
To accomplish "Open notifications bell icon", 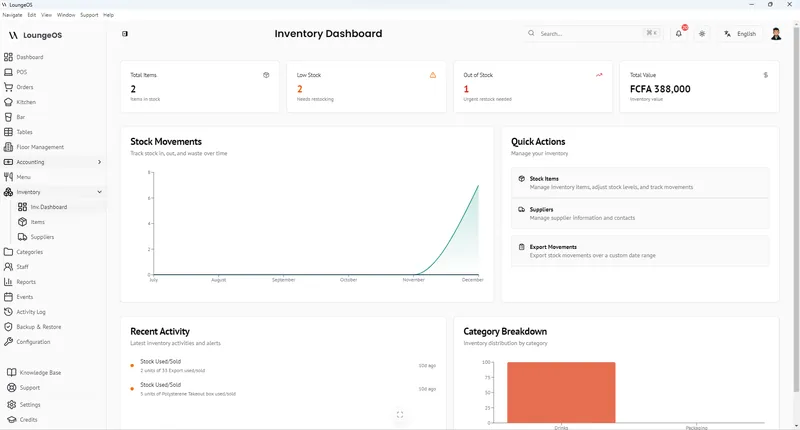I will pyautogui.click(x=679, y=34).
